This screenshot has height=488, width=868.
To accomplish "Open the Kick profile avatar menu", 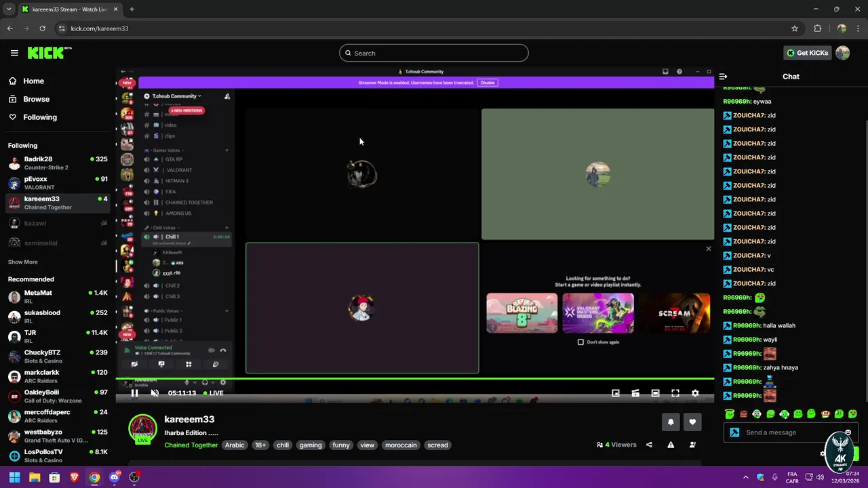I will pos(843,53).
